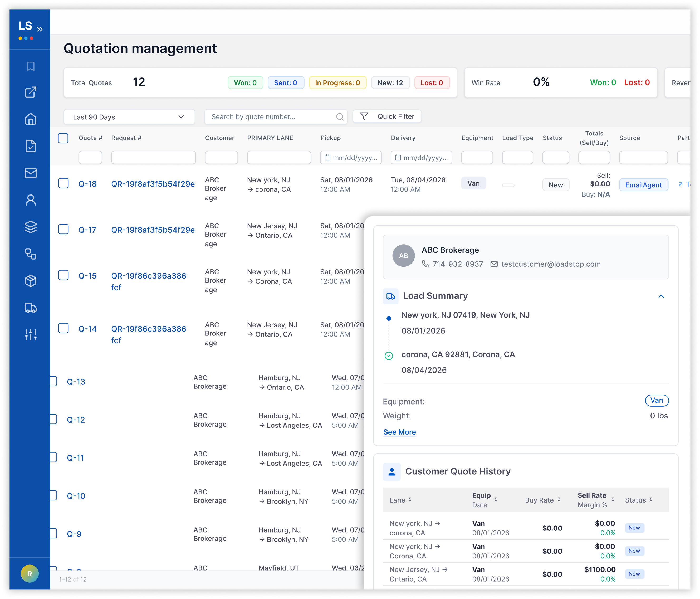Open the document check sidebar icon

pos(30,146)
